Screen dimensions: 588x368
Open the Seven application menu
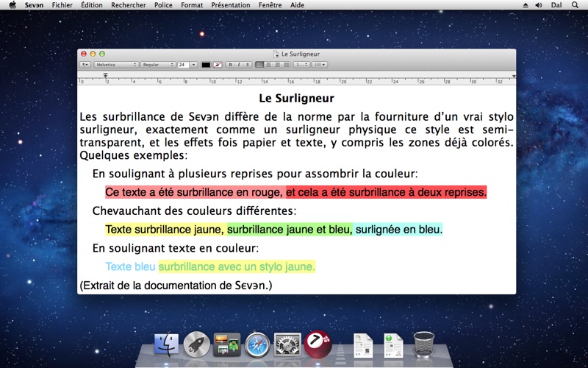[x=34, y=5]
